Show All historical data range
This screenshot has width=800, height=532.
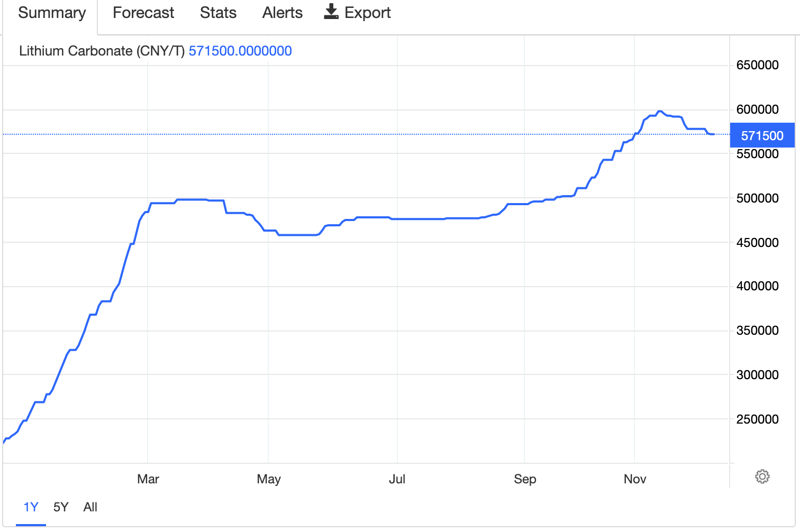tap(90, 507)
